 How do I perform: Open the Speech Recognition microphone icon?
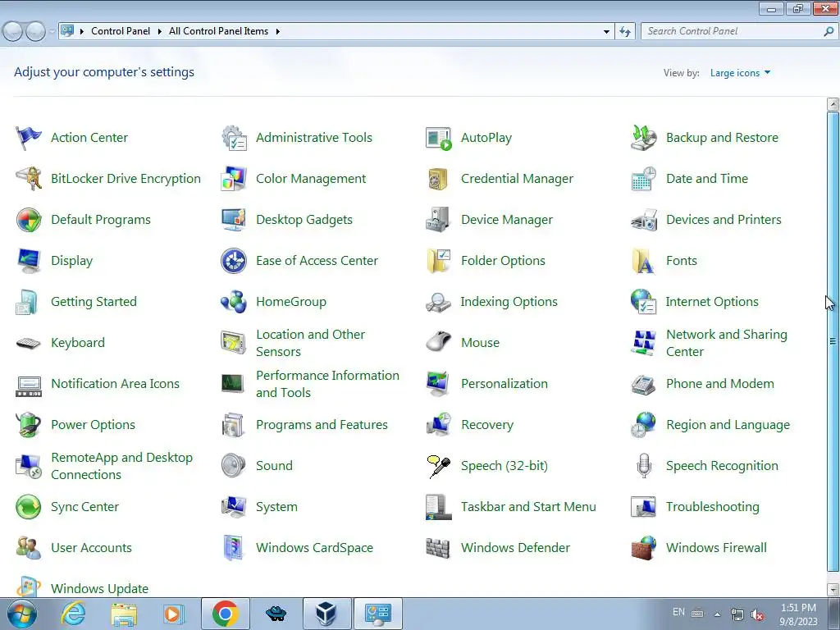coord(643,466)
